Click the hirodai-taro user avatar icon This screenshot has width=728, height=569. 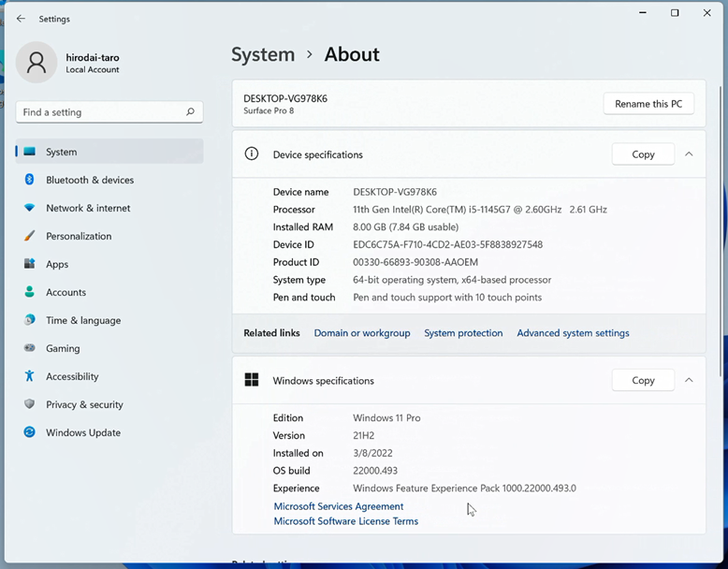pos(36,63)
